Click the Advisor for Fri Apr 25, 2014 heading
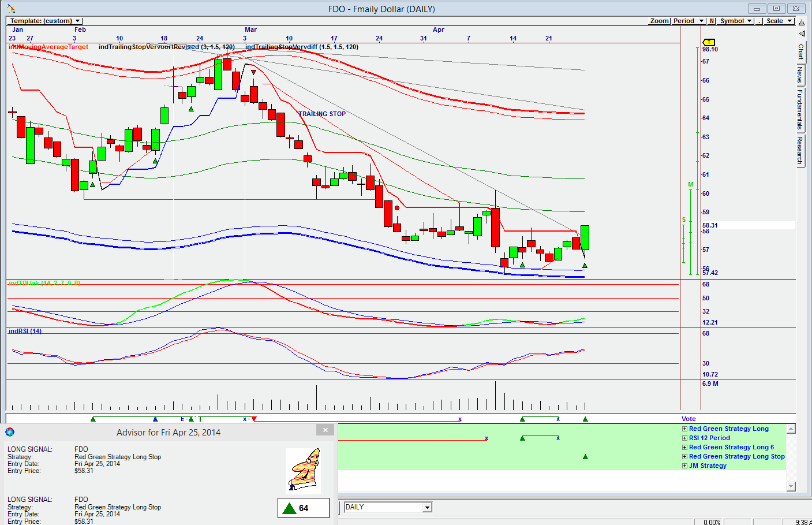Image resolution: width=812 pixels, height=525 pixels. [169, 432]
